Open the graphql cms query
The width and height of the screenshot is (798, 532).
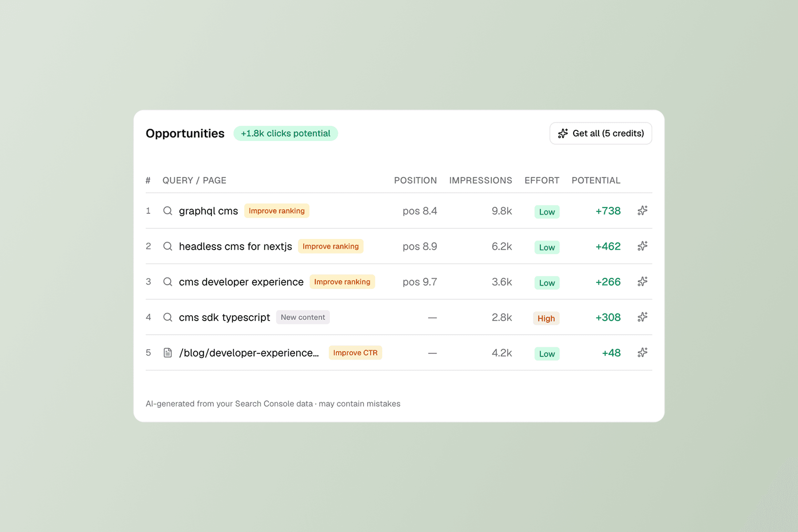pyautogui.click(x=208, y=211)
